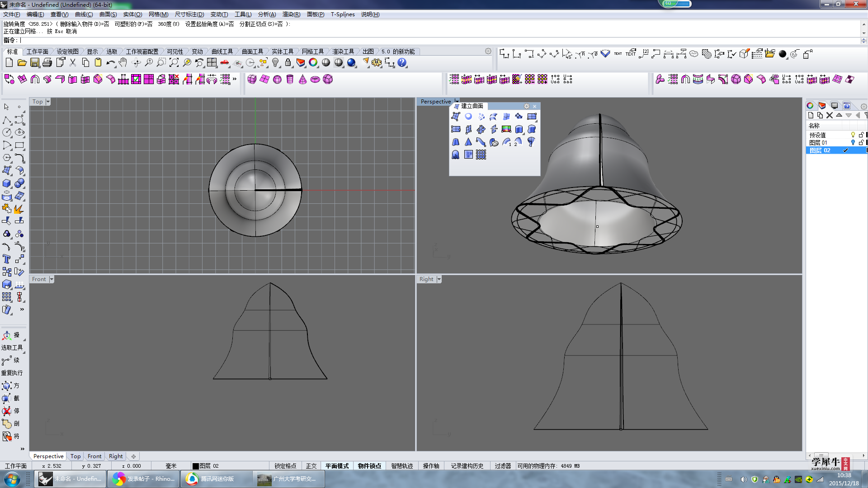Click the Undo arrow icon

(x=110, y=63)
